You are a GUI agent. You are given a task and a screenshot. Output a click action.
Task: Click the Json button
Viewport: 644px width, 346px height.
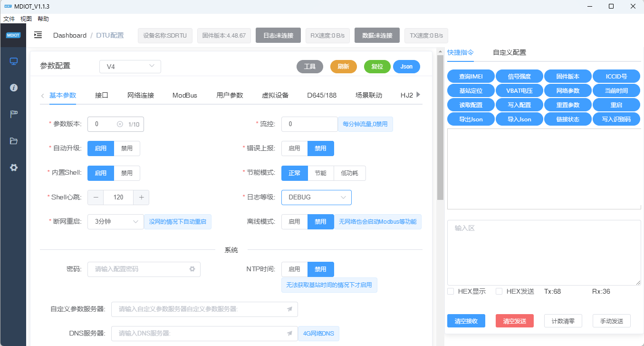tap(406, 67)
